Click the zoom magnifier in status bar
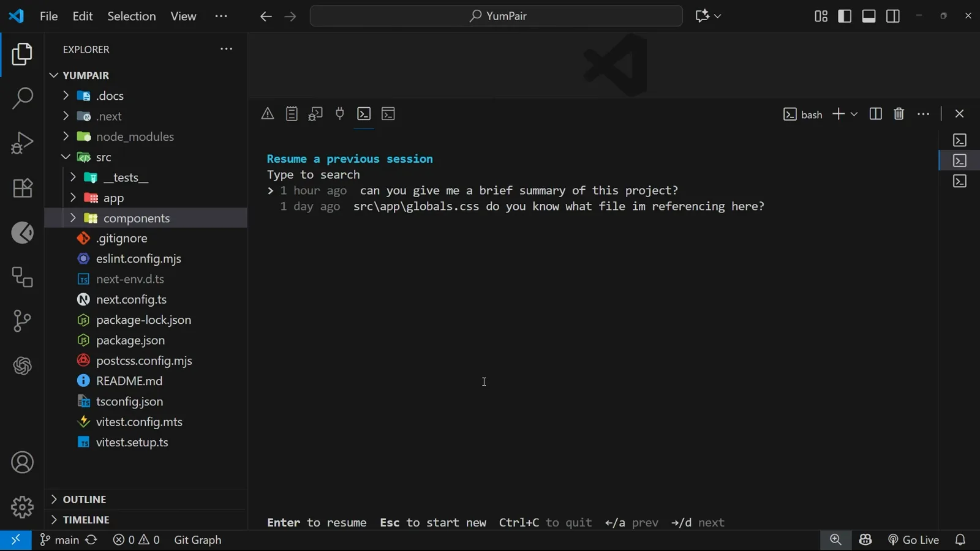 click(835, 540)
